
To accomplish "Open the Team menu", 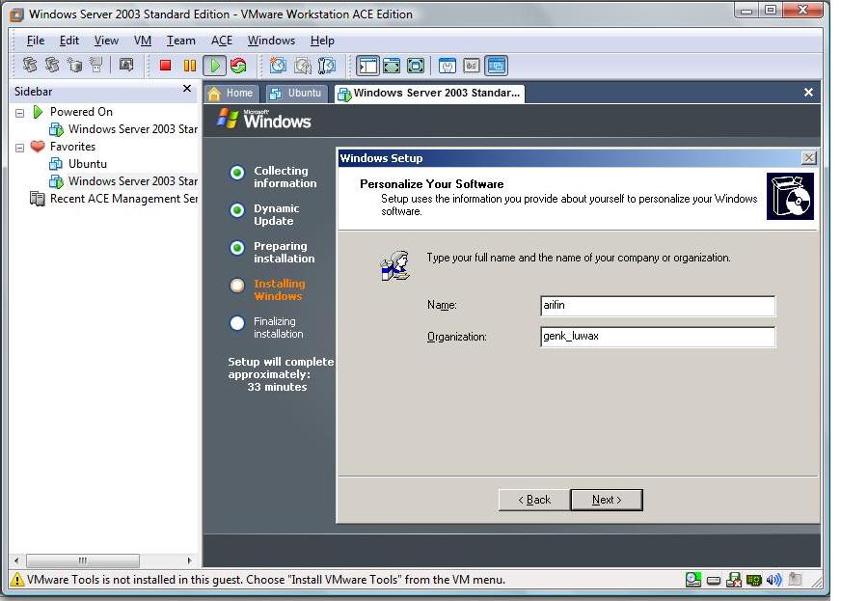I will tap(181, 41).
